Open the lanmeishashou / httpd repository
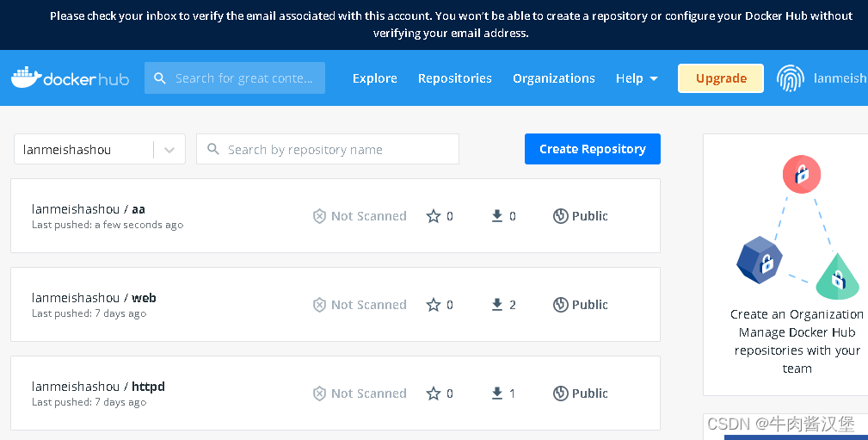Image resolution: width=868 pixels, height=440 pixels. tap(99, 387)
